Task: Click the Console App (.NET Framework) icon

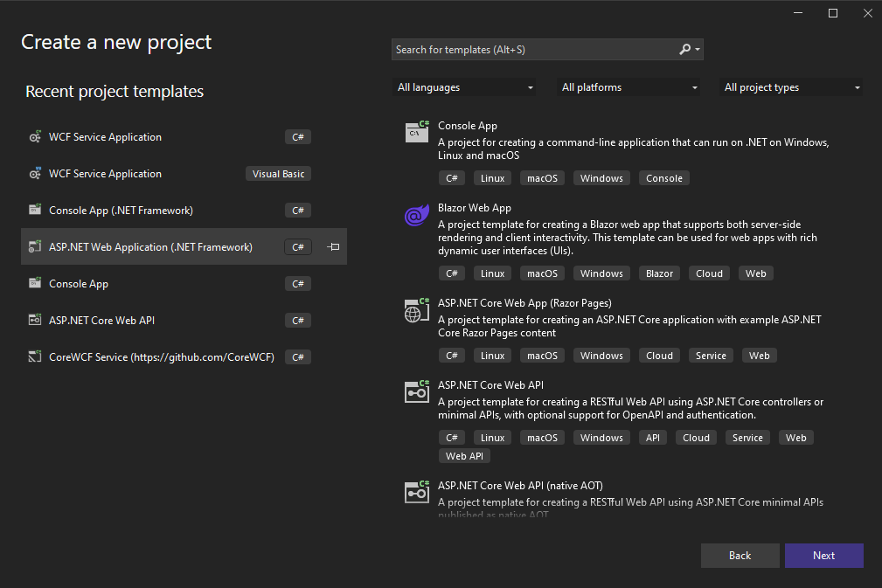Action: point(35,210)
